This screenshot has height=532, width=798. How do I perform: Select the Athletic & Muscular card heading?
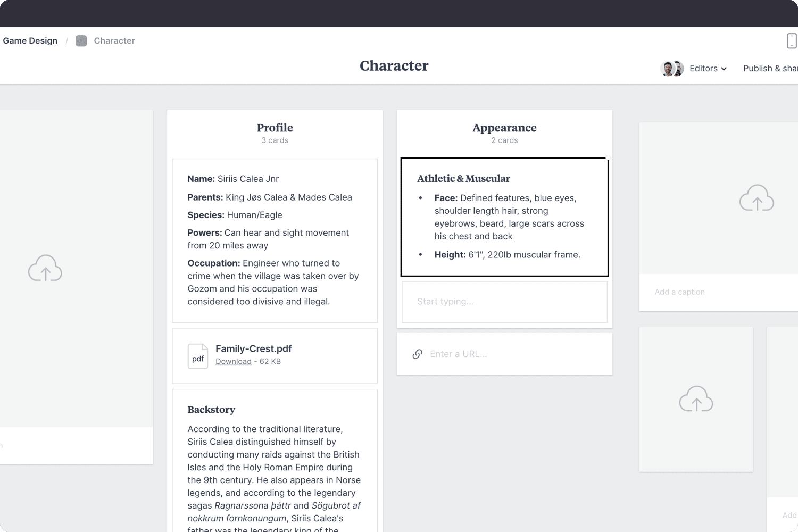(x=463, y=179)
